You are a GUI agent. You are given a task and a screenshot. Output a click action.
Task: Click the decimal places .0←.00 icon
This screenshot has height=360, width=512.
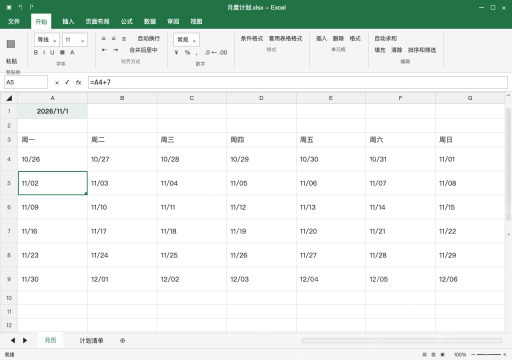click(216, 52)
